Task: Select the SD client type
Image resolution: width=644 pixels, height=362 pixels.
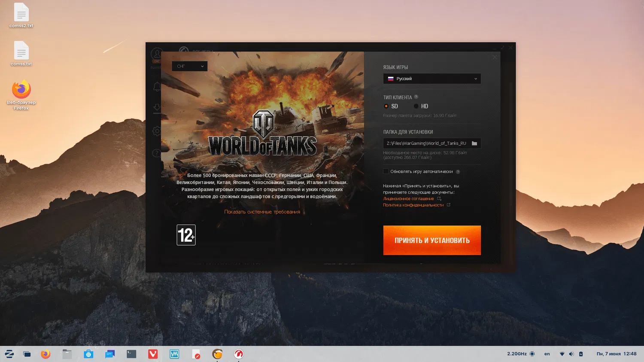Action: tap(391, 106)
